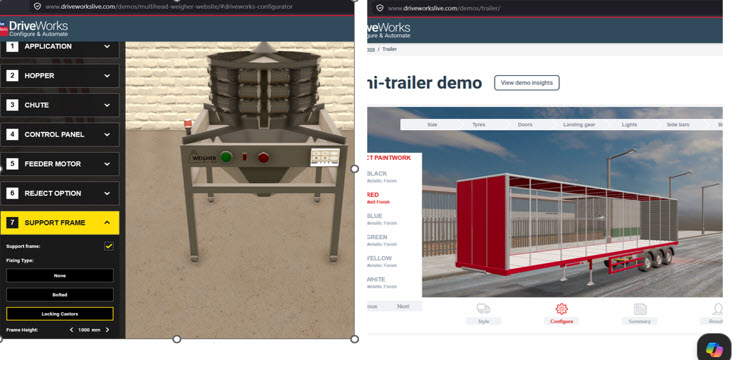Click the trailer demo URL address field
The image size is (732, 375).
444,8
